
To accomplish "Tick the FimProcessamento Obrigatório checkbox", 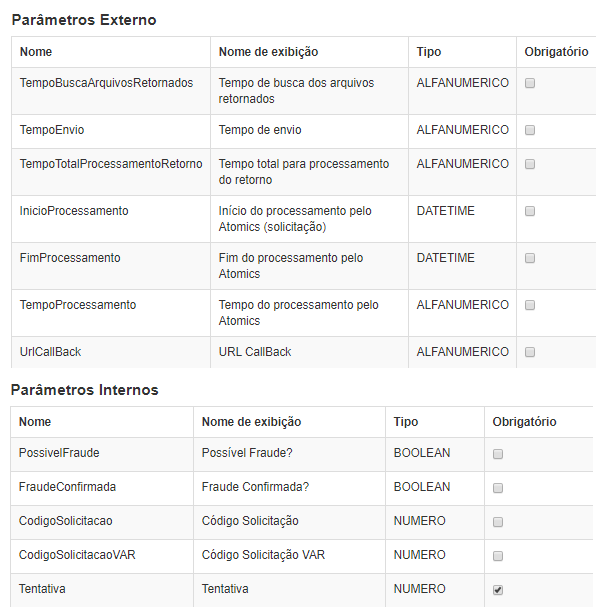I will [x=530, y=258].
